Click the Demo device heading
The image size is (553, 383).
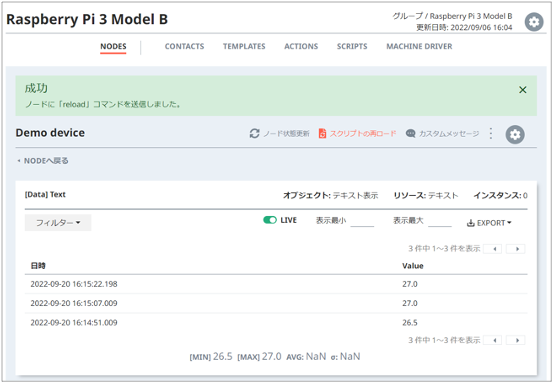click(50, 133)
